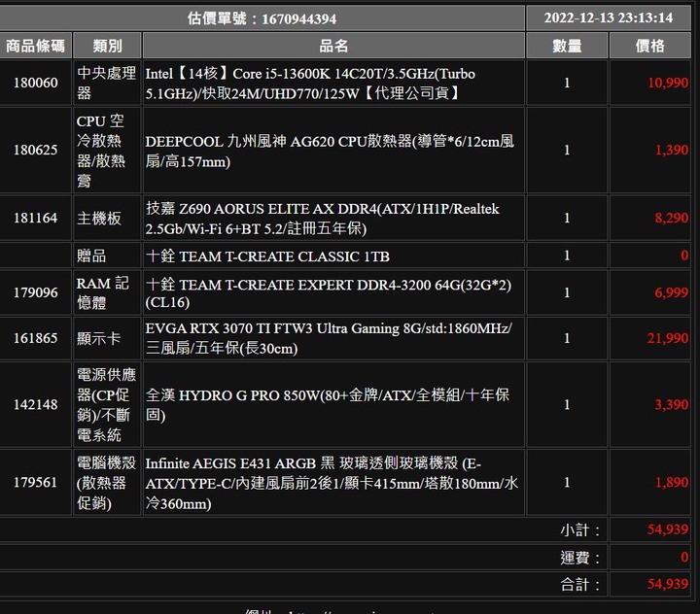Click the 小計 label
Image resolution: width=700 pixels, height=614 pixels.
(579, 529)
